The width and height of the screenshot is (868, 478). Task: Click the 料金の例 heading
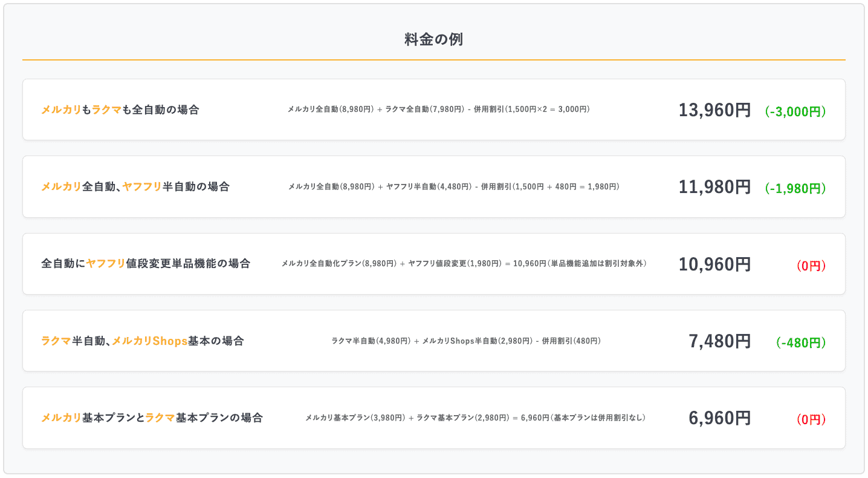(x=433, y=40)
